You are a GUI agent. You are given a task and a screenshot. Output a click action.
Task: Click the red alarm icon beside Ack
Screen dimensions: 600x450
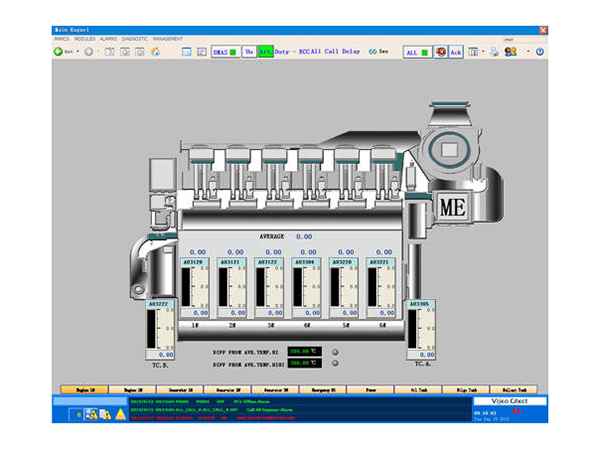coord(440,51)
